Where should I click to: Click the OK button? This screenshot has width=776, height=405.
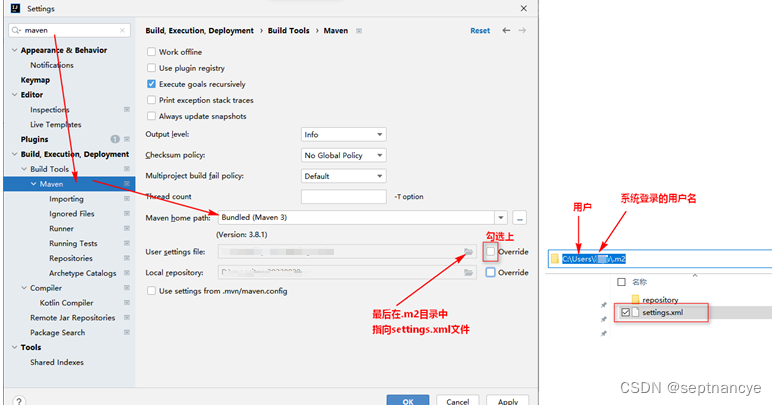[408, 401]
